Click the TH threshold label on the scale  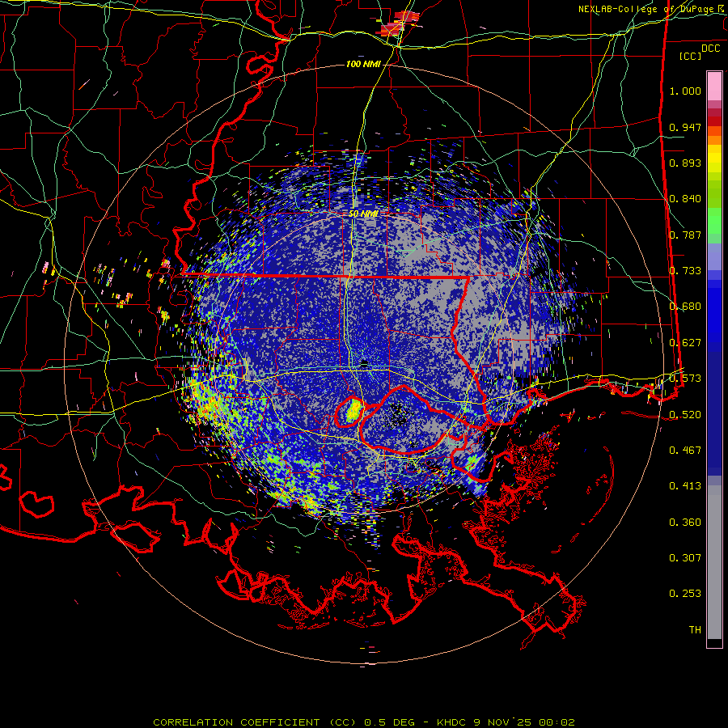[x=695, y=630]
